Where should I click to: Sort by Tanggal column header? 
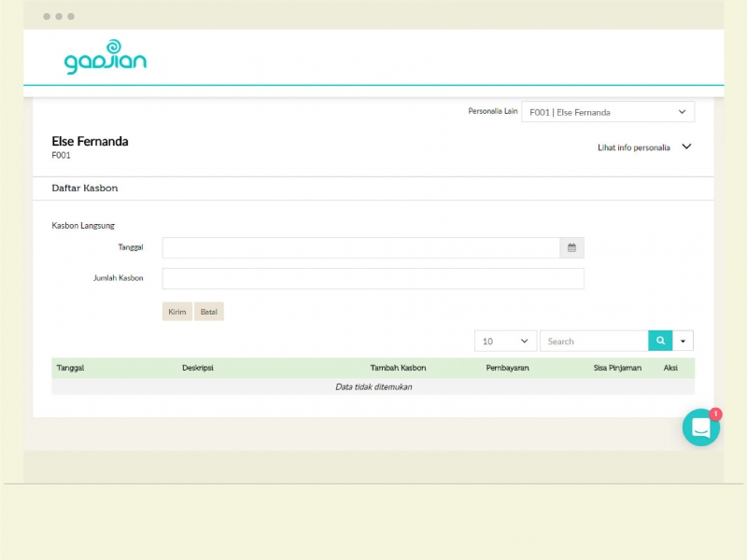(70, 368)
